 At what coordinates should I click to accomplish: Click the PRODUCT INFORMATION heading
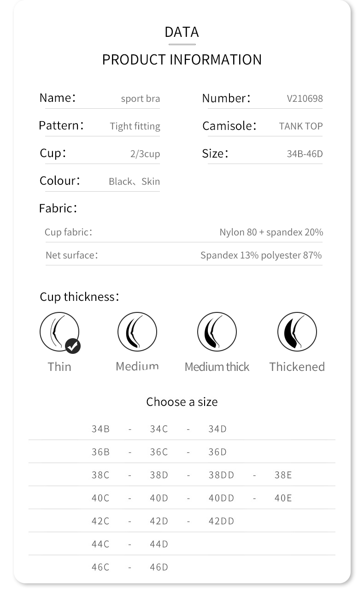(x=182, y=59)
